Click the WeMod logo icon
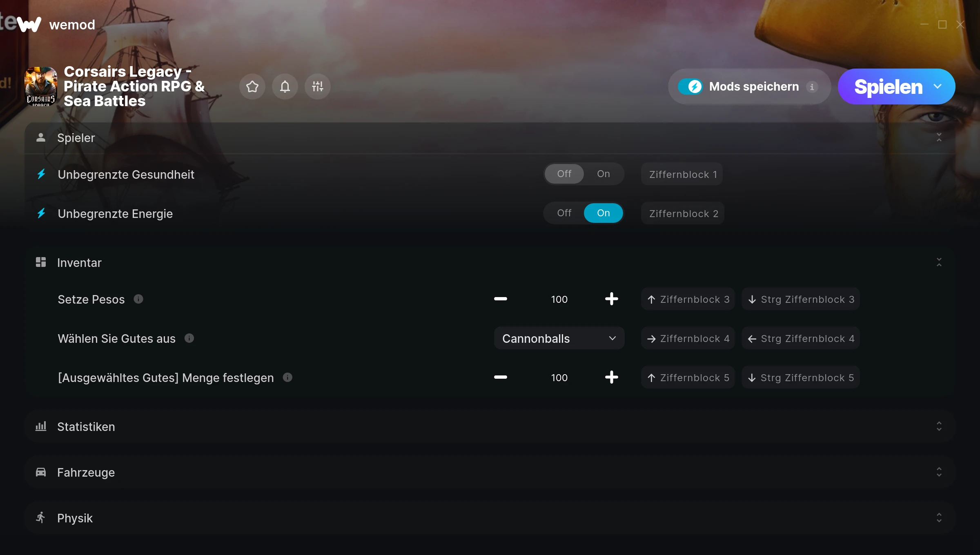The height and width of the screenshot is (555, 980). point(29,24)
